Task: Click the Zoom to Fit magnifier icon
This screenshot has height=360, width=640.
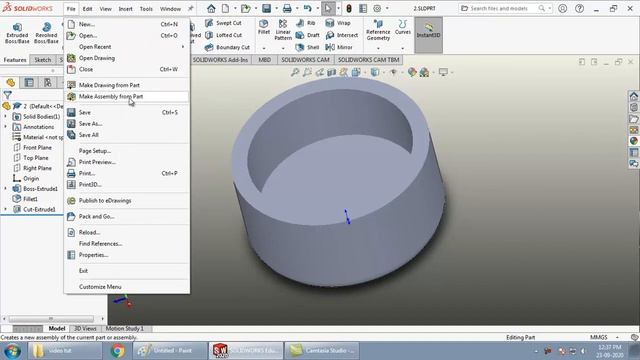Action: click(x=295, y=72)
